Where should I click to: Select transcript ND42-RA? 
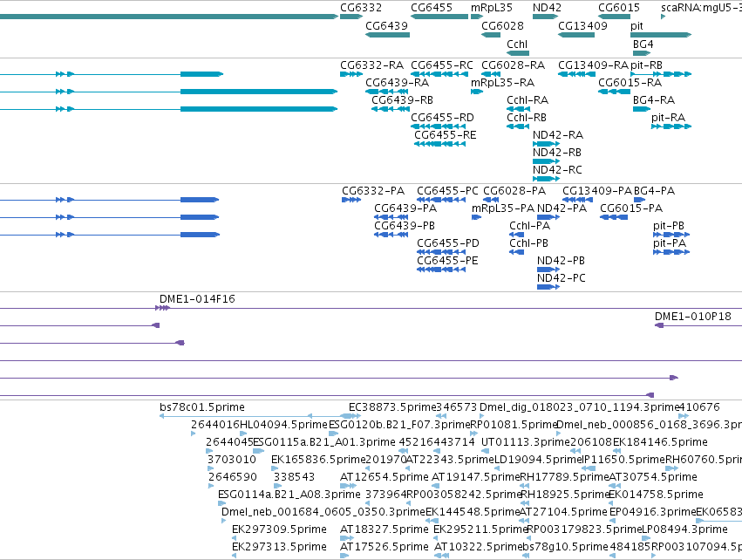[557, 135]
